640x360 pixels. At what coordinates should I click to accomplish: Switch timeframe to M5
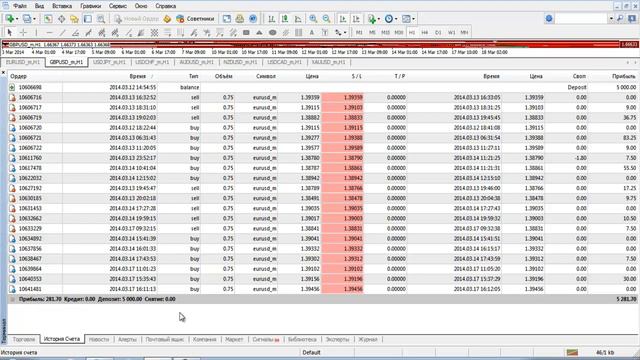372,33
